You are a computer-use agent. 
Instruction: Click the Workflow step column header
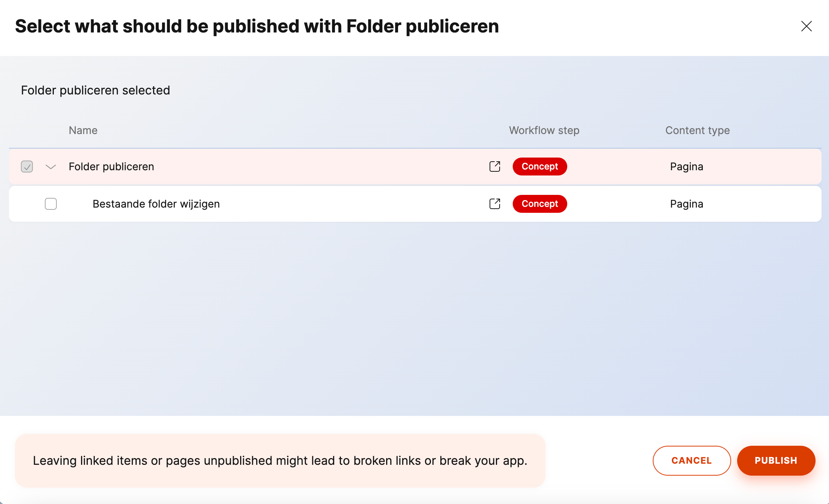(x=544, y=130)
